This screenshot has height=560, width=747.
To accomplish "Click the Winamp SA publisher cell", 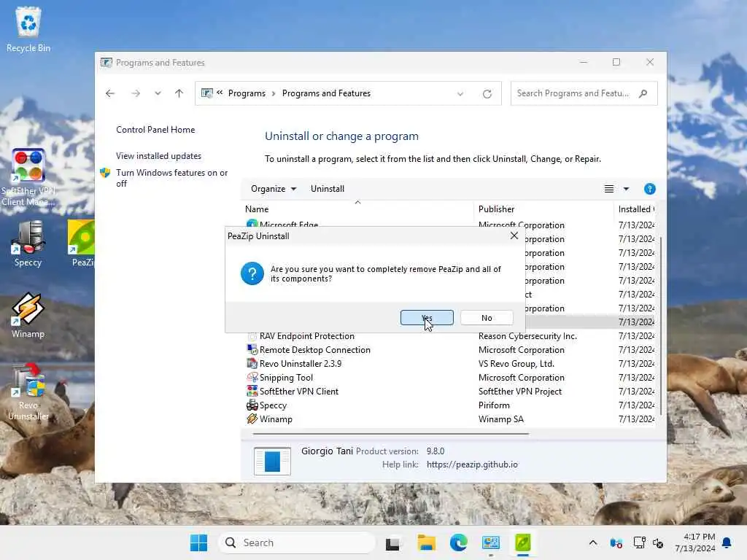I will coord(500,419).
